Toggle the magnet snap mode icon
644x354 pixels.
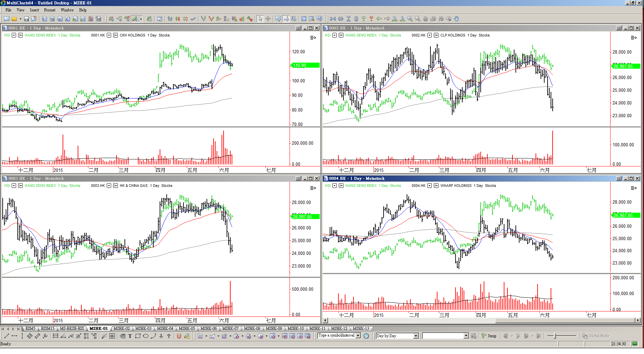tap(179, 336)
